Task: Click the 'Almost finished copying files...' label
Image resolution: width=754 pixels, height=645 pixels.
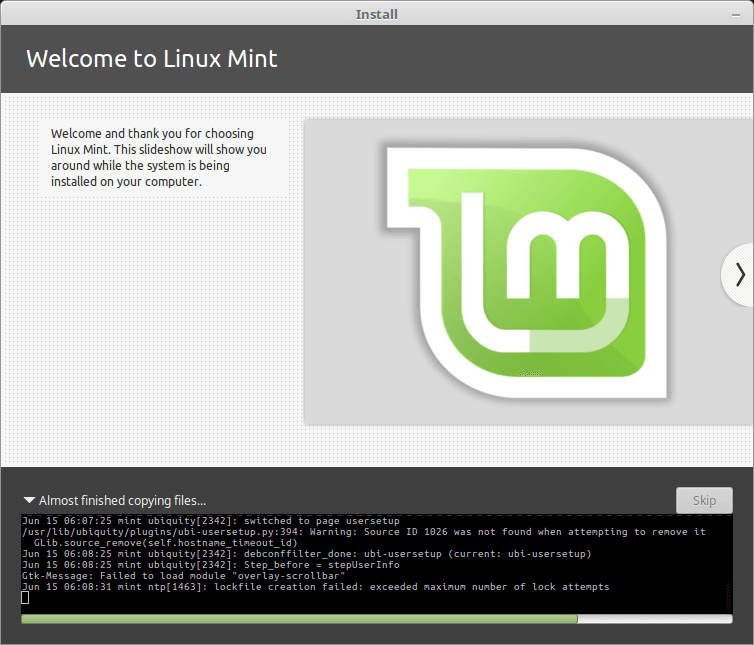Action: coord(122,501)
